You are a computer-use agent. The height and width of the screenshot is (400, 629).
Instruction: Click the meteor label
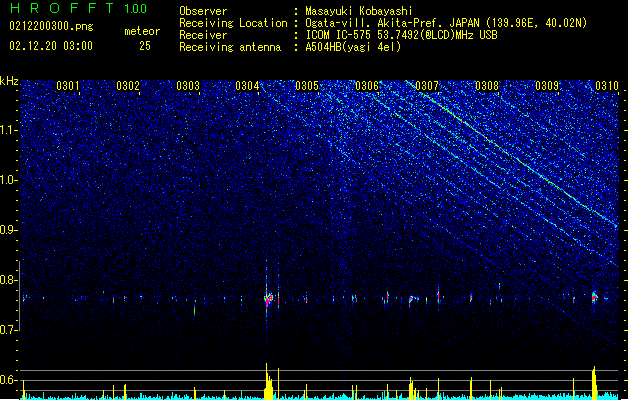[x=142, y=31]
